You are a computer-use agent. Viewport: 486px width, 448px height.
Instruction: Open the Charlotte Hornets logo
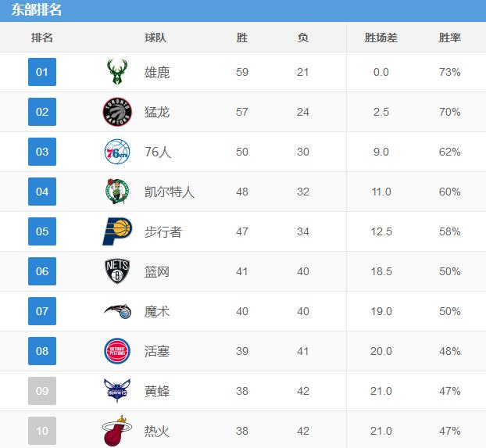click(117, 391)
